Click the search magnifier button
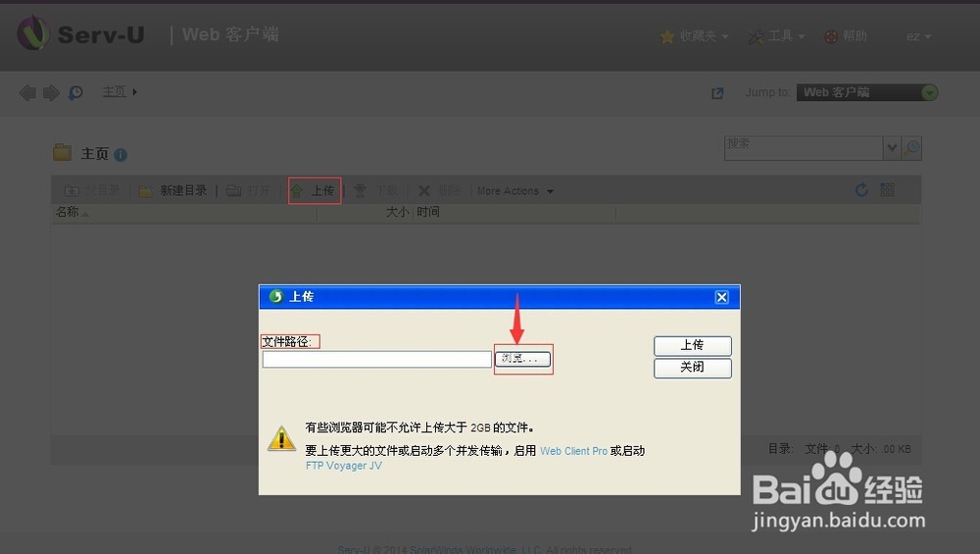This screenshot has width=980, height=554. pyautogui.click(x=911, y=148)
